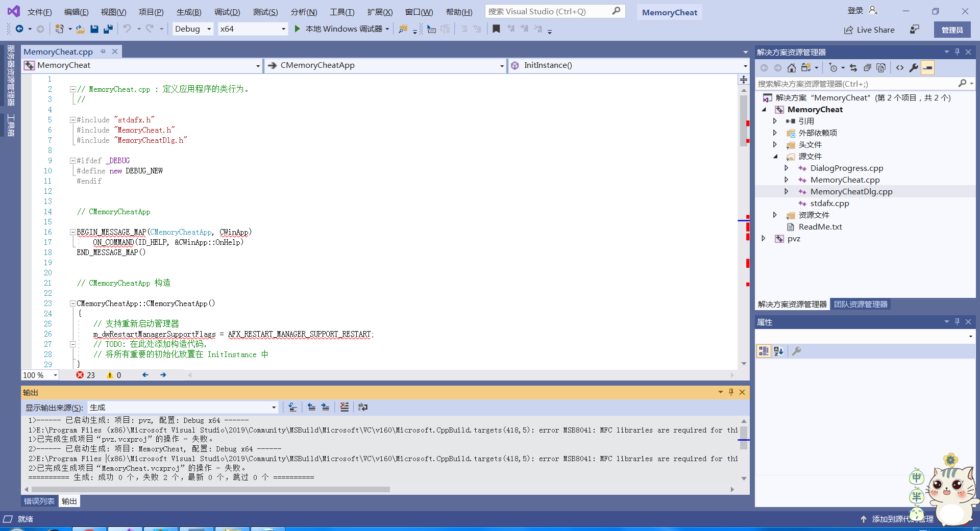Collapse the 源文件 folder
980x531 pixels.
775,157
